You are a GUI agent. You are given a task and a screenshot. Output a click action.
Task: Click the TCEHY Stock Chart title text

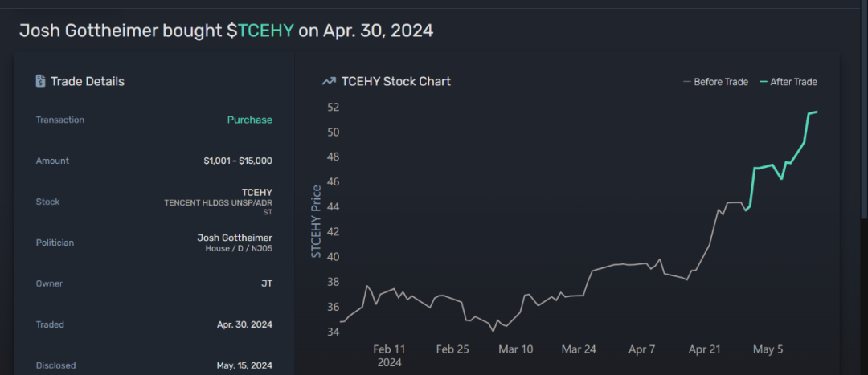coord(395,81)
